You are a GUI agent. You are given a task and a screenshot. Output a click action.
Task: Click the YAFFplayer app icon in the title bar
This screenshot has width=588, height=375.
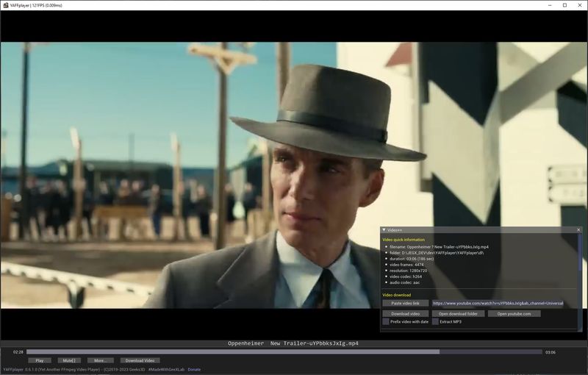click(x=6, y=5)
